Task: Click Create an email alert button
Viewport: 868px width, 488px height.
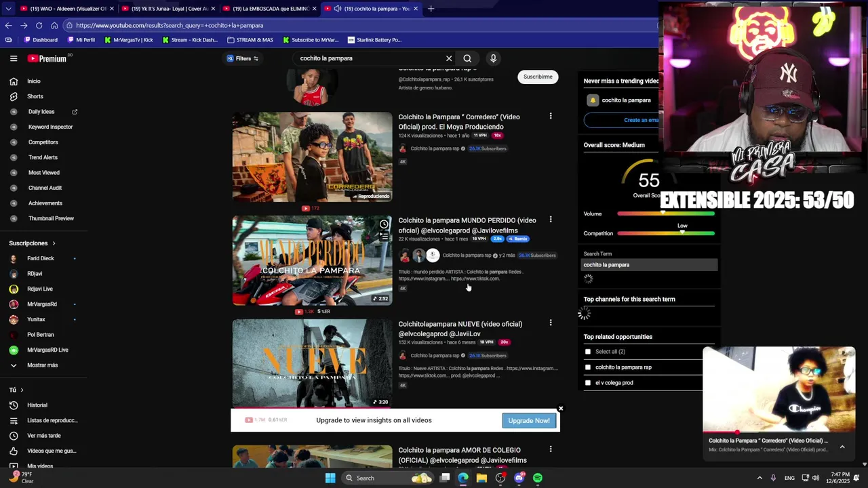Action: pos(641,120)
